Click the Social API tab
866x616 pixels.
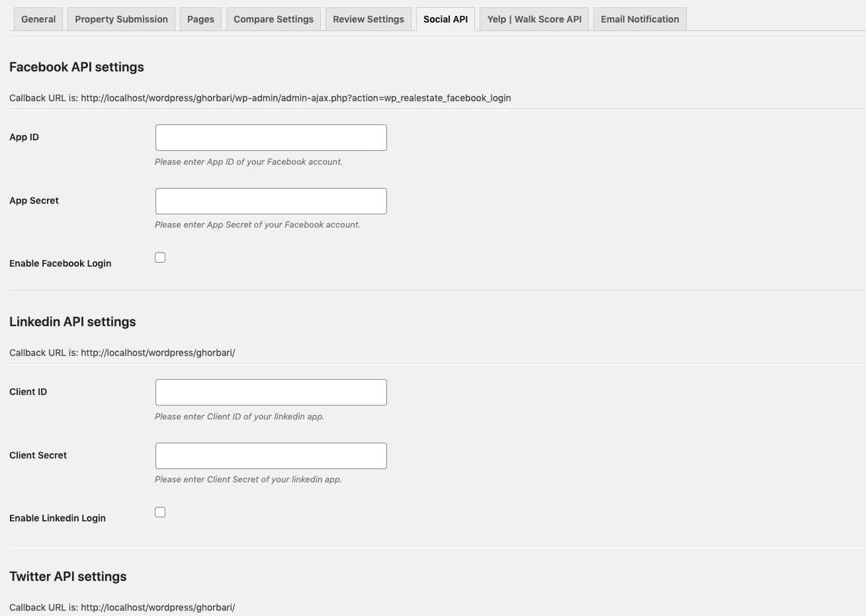pos(445,19)
